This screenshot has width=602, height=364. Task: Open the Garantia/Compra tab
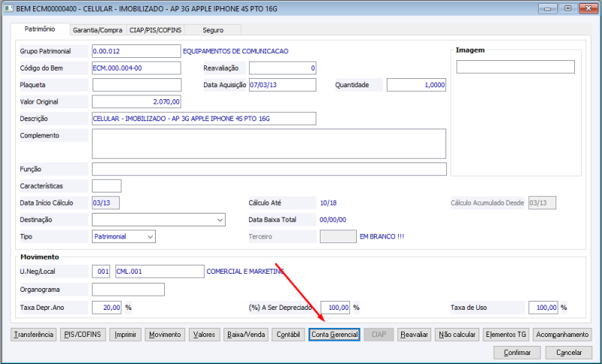pyautogui.click(x=98, y=30)
